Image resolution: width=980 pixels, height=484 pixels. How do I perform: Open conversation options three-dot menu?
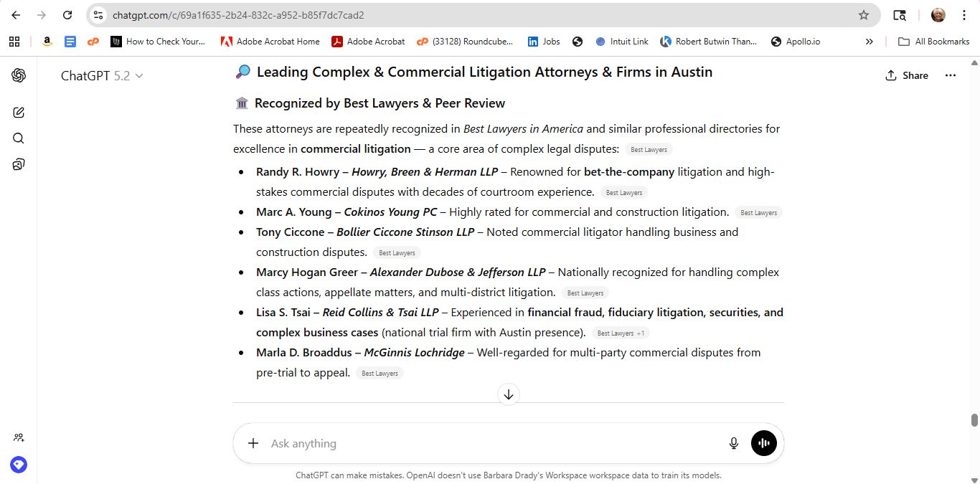(x=951, y=75)
